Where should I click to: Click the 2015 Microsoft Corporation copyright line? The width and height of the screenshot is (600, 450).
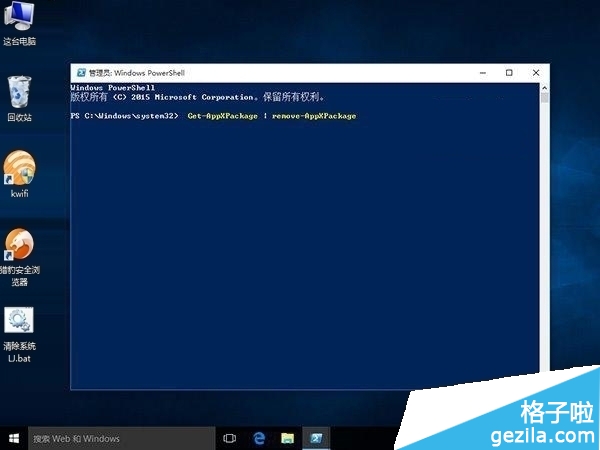point(197,97)
